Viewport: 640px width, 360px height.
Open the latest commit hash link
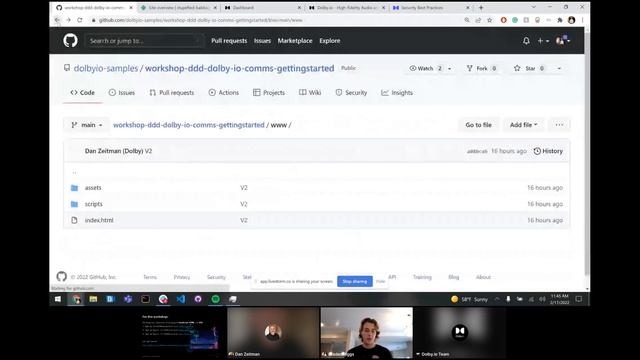coord(477,151)
